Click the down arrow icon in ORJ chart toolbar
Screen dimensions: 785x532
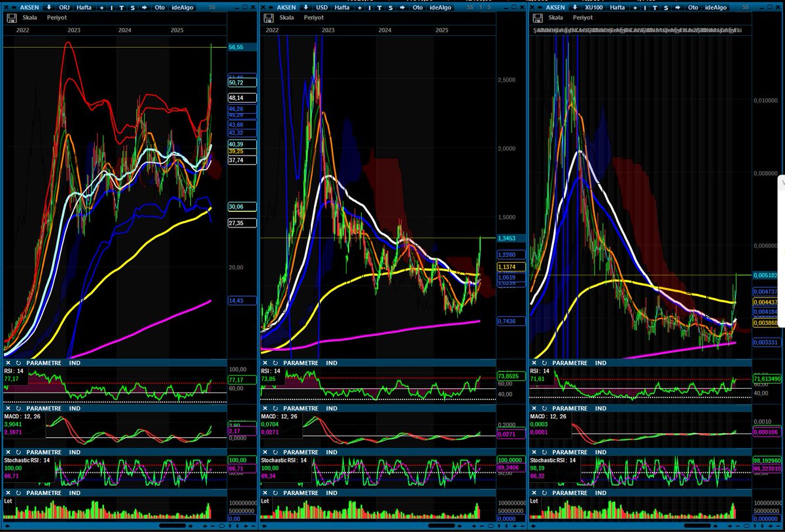(x=49, y=7)
